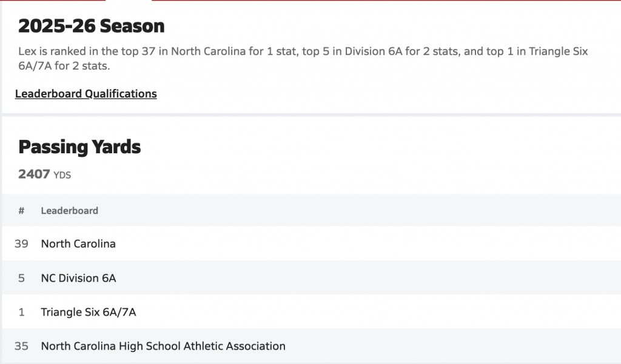Click the 2025-26 Season heading
The width and height of the screenshot is (621, 364).
tap(92, 26)
